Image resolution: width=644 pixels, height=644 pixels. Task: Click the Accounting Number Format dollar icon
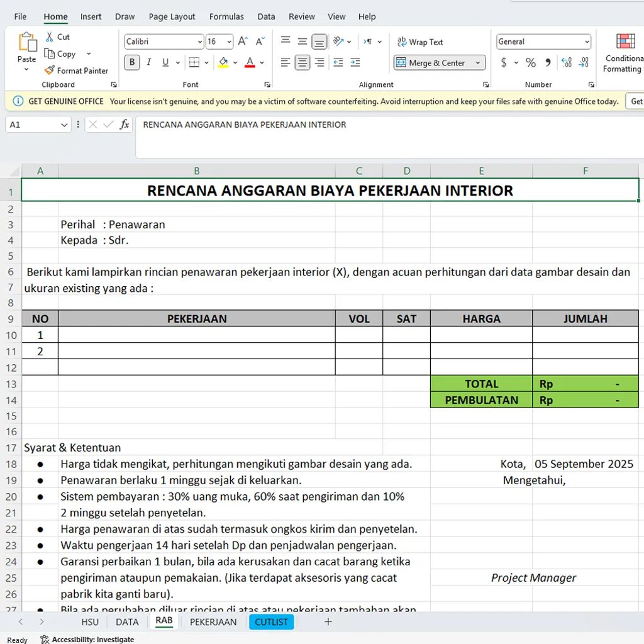pyautogui.click(x=504, y=62)
